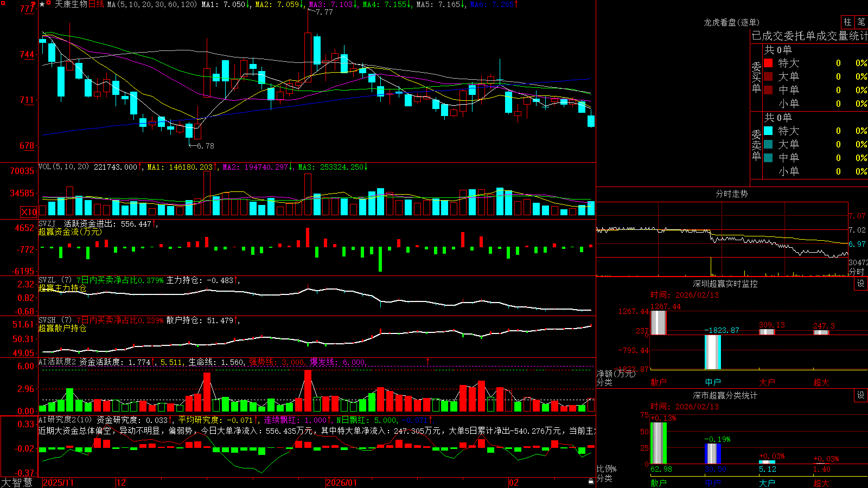Click the 已成交委托单成交量统计 header

point(810,36)
